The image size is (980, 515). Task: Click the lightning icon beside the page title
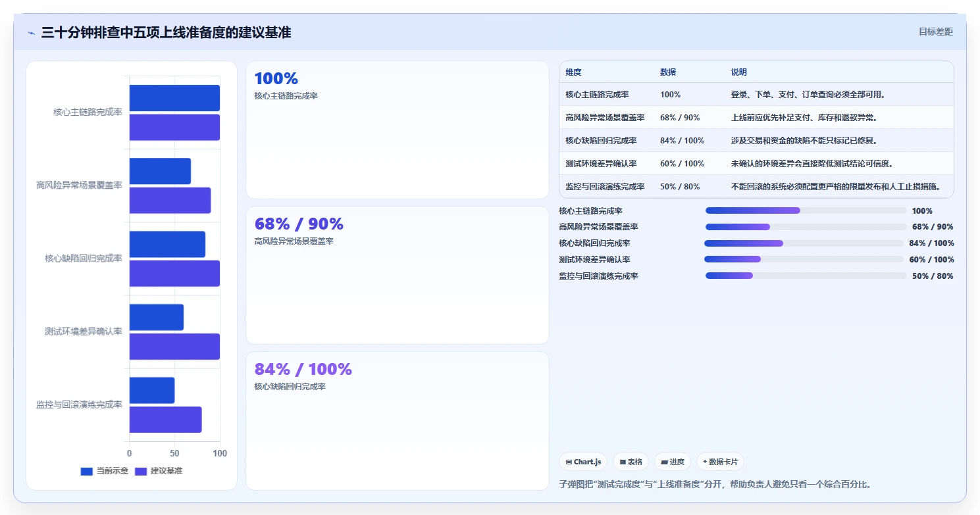tap(32, 32)
